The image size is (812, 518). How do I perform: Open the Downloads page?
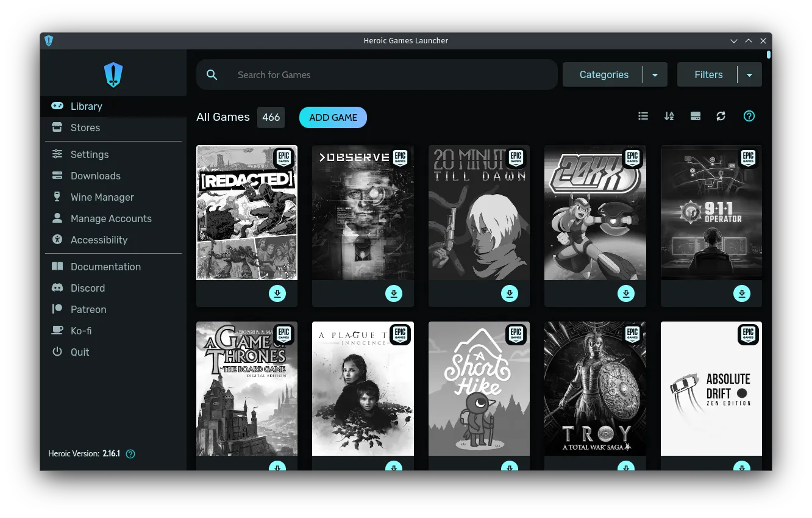pos(113,176)
